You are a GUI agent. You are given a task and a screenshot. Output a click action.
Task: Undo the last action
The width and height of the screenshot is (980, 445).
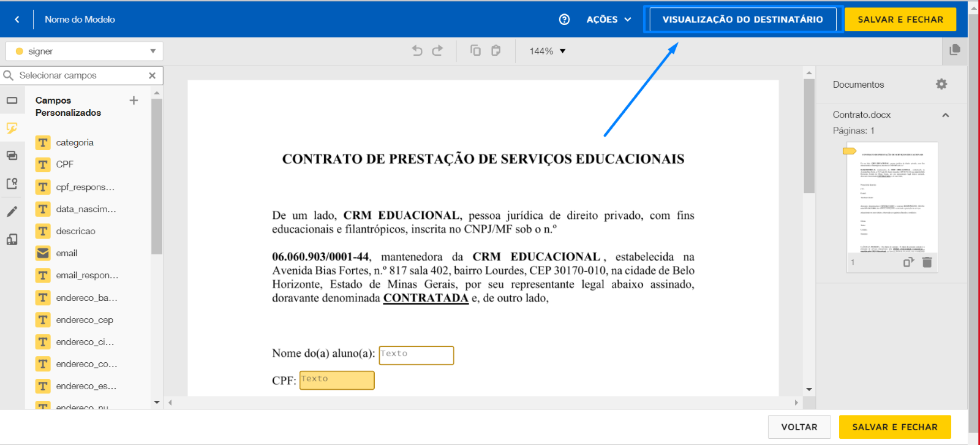coord(417,51)
